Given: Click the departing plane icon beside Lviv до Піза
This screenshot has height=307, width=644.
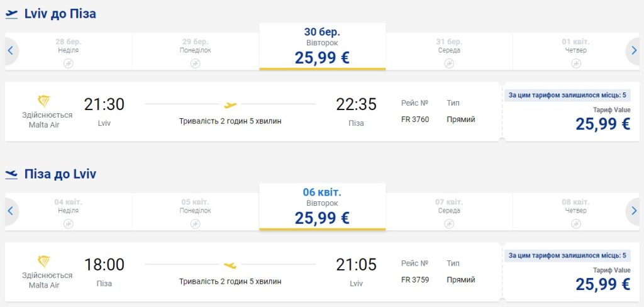Looking at the screenshot, I should (11, 14).
